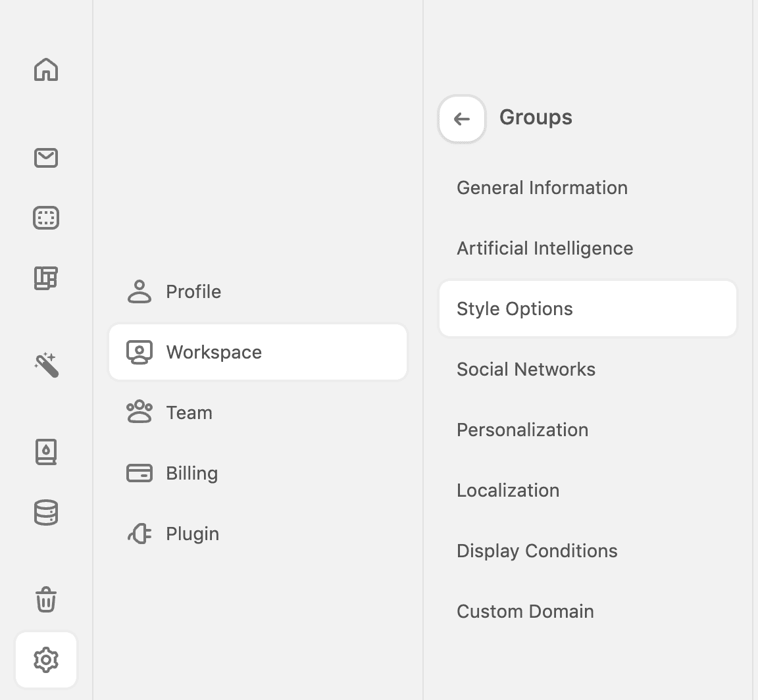Screen dimensions: 758x700
Task: Open the Plugin settings section
Action: pyautogui.click(x=192, y=534)
